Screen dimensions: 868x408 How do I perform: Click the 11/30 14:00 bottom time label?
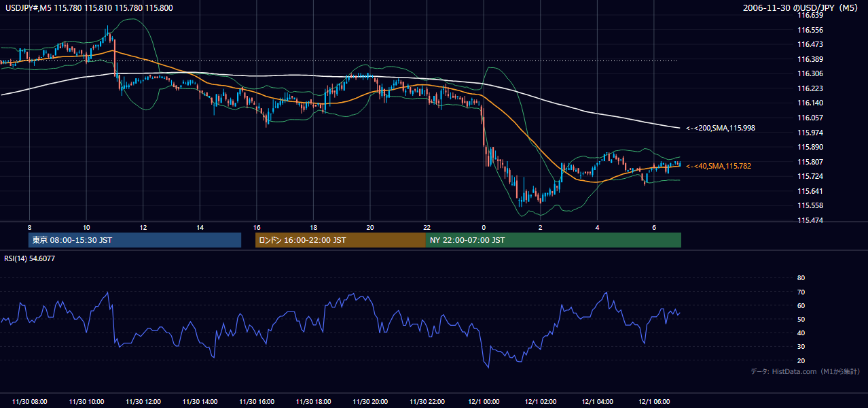pyautogui.click(x=200, y=401)
